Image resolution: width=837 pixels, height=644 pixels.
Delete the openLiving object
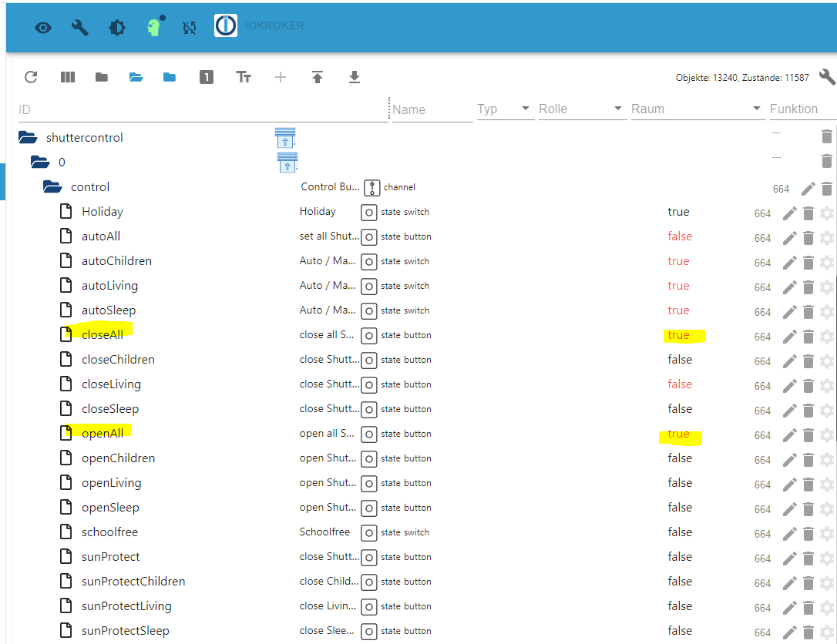click(808, 485)
